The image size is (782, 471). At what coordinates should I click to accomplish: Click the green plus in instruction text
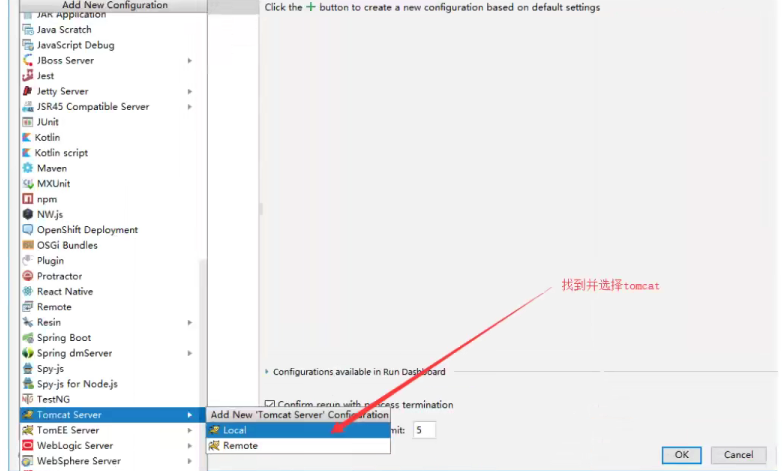click(311, 7)
